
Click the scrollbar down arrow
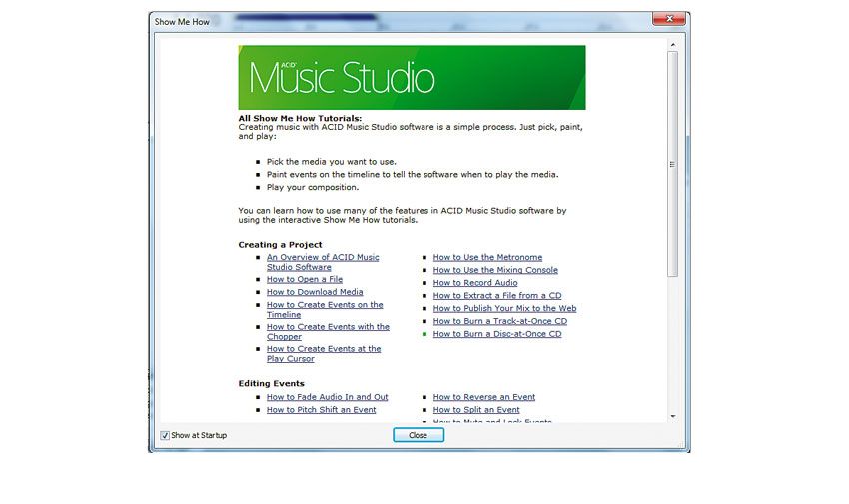pyautogui.click(x=673, y=416)
